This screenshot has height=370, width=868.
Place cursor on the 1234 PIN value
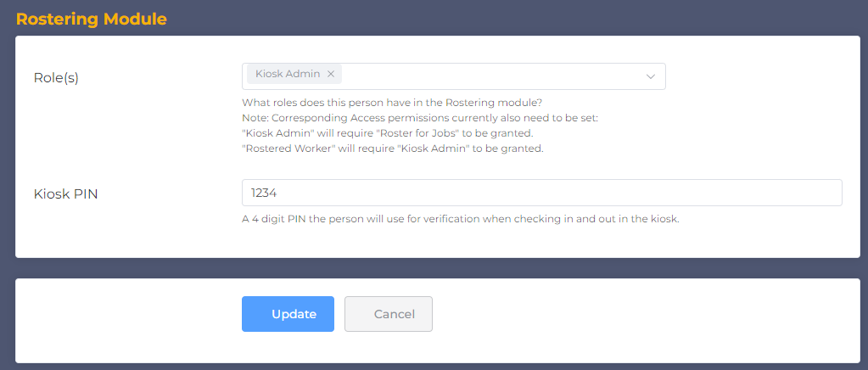(264, 193)
